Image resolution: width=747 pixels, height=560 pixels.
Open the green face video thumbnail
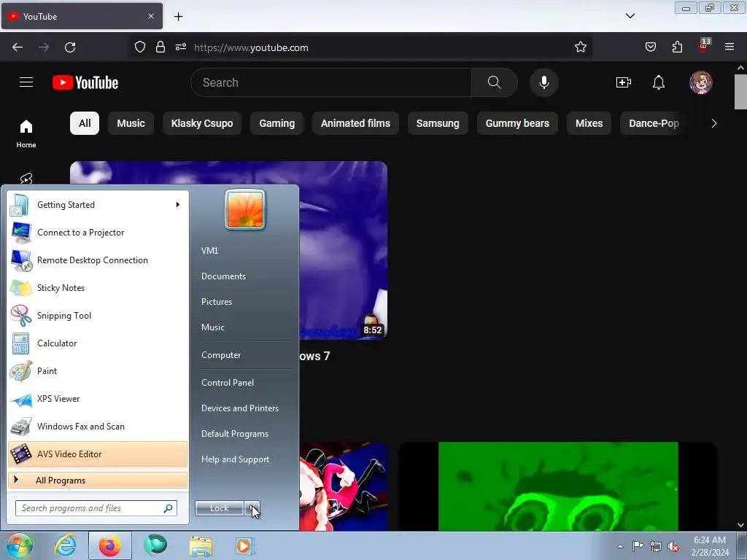click(558, 486)
